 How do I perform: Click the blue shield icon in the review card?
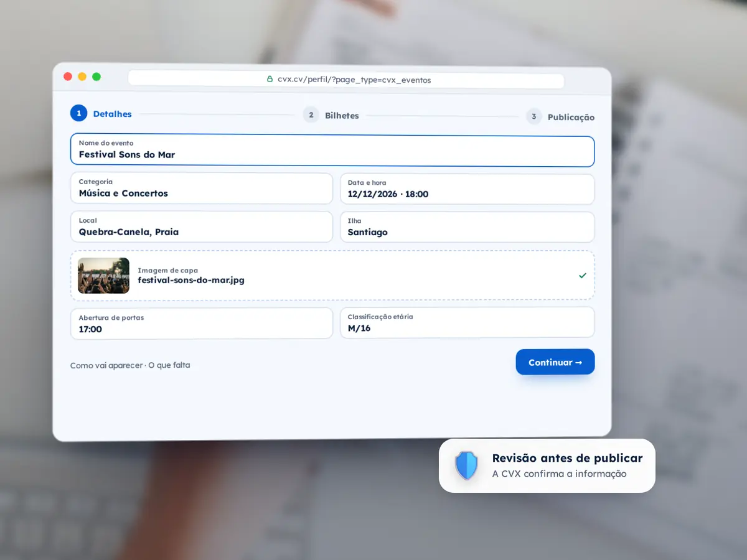466,465
